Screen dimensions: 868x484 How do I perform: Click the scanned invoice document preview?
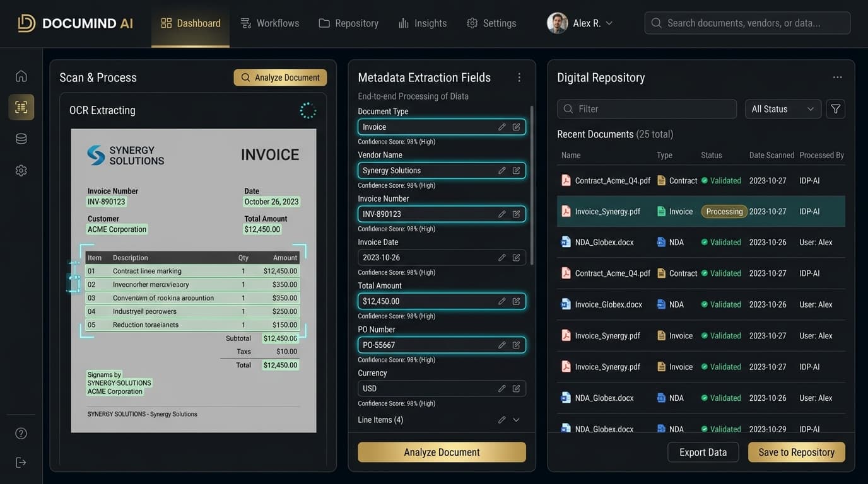coord(194,280)
